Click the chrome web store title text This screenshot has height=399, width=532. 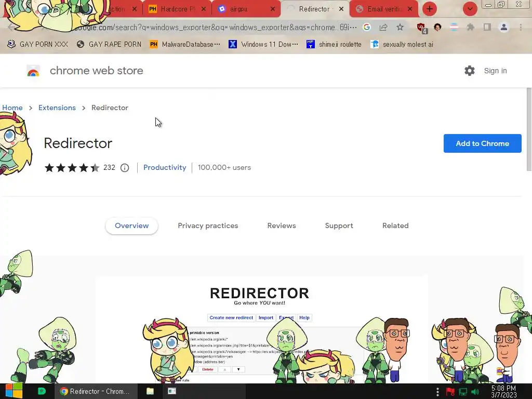coord(96,71)
